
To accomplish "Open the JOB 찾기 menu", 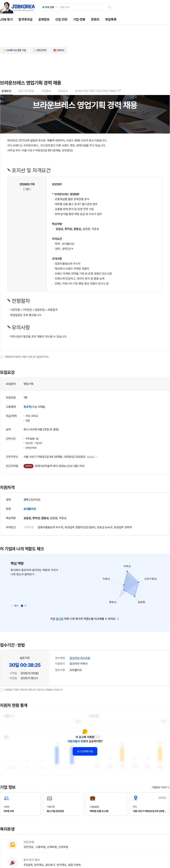I will (6, 20).
